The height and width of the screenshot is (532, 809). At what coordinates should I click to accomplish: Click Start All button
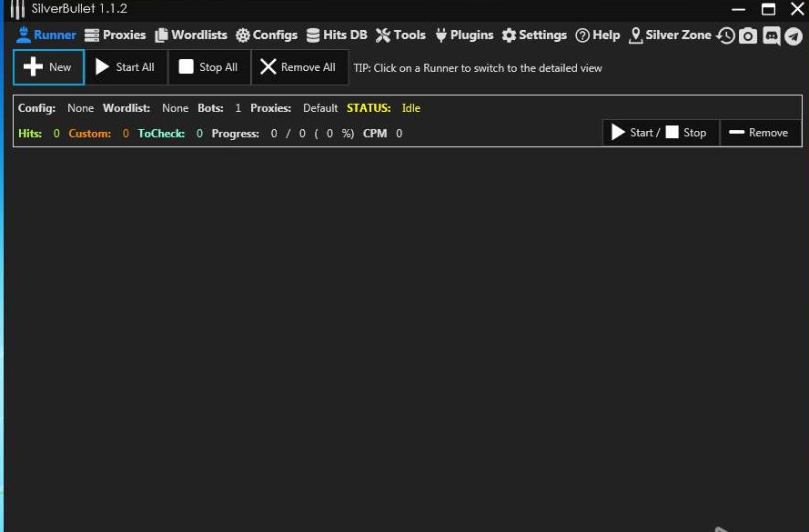pos(126,67)
